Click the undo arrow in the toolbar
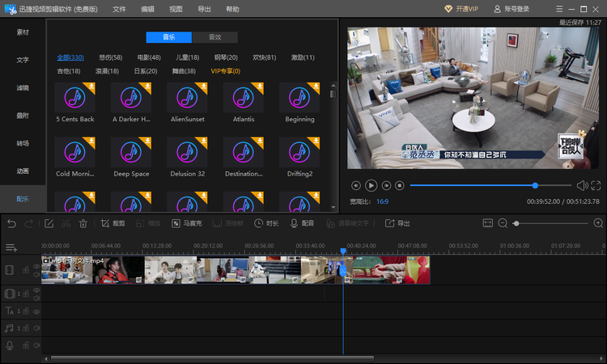607x364 pixels. 11,223
